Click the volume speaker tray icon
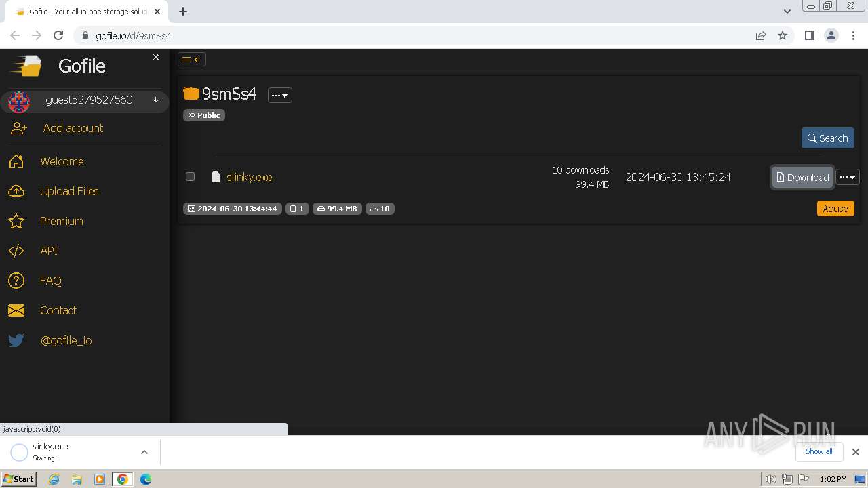The image size is (868, 488). (x=770, y=479)
